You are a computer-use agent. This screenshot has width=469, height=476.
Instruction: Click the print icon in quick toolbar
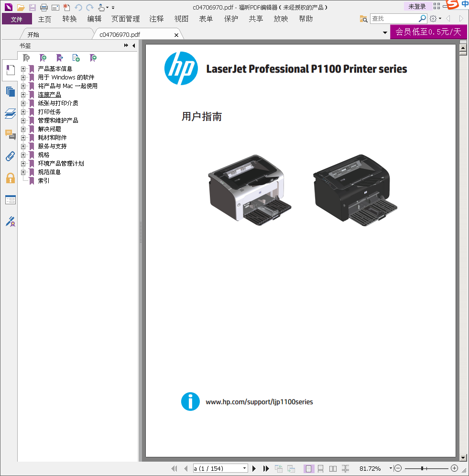coord(44,7)
